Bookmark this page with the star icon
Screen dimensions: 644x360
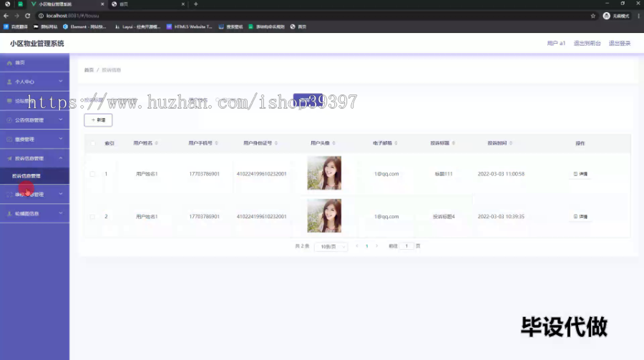pos(592,16)
